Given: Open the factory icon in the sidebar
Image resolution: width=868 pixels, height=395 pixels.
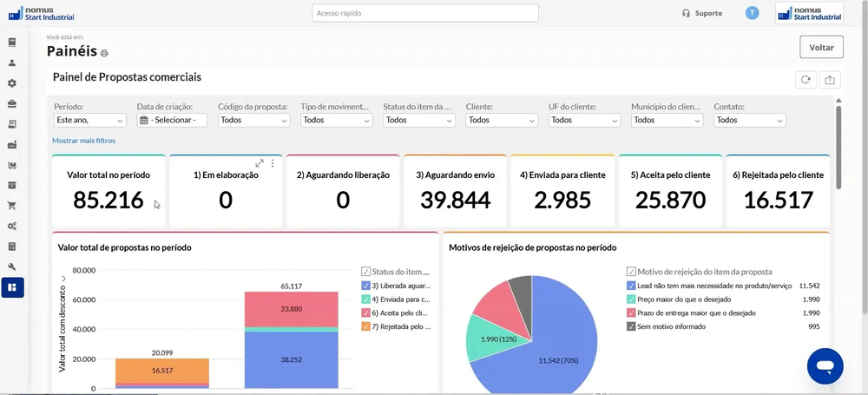Looking at the screenshot, I should tap(12, 145).
